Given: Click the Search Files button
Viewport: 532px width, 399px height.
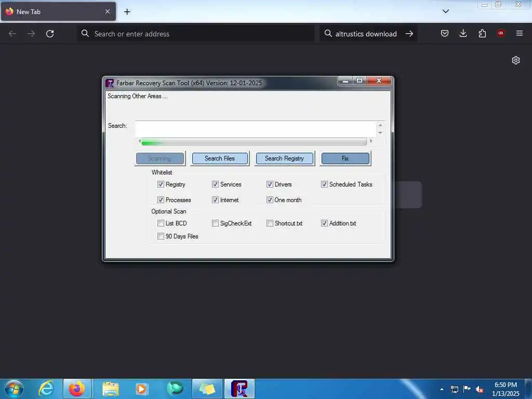Looking at the screenshot, I should click(220, 158).
